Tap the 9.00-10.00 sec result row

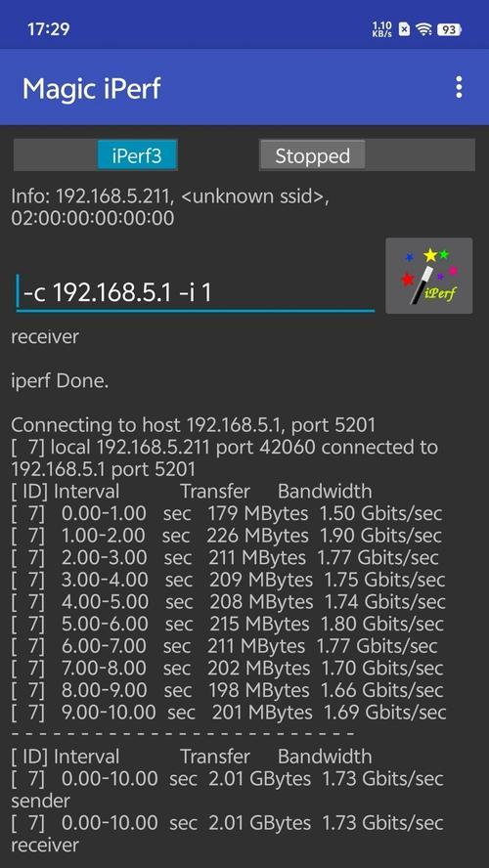tap(229, 713)
